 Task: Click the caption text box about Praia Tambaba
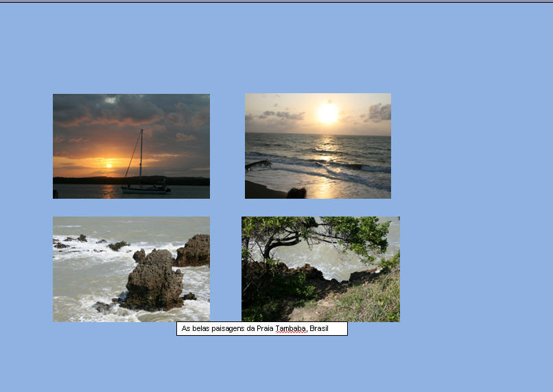click(262, 328)
